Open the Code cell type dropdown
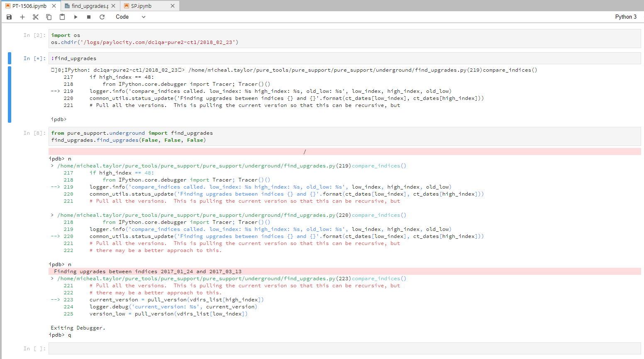 tap(130, 17)
